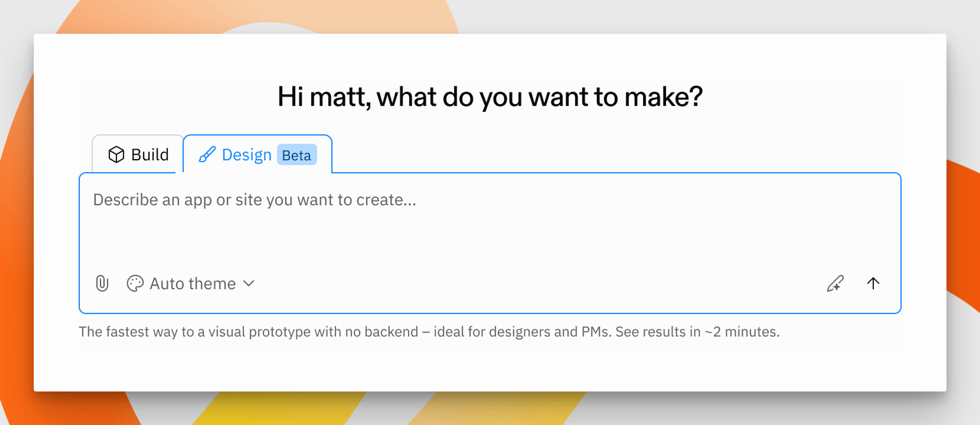Select the Design tab
The width and height of the screenshot is (980, 425).
257,155
